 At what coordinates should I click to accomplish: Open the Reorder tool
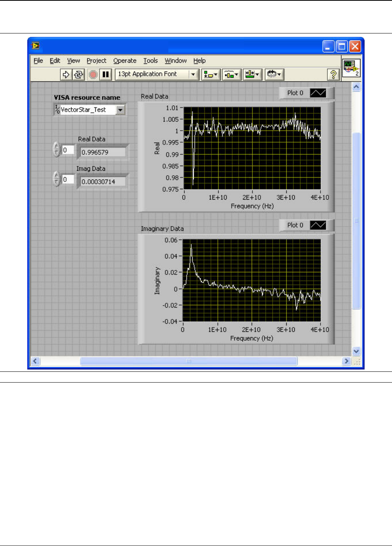pyautogui.click(x=274, y=74)
